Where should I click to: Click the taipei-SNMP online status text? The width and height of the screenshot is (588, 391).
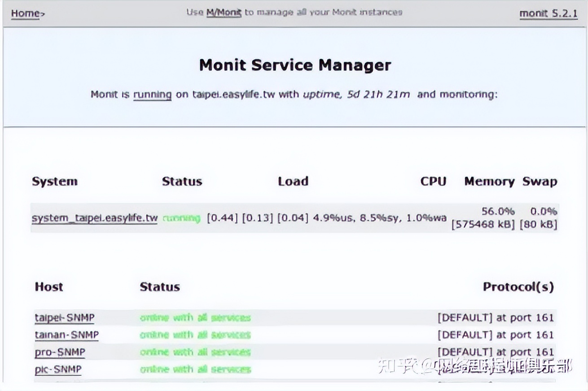(195, 318)
